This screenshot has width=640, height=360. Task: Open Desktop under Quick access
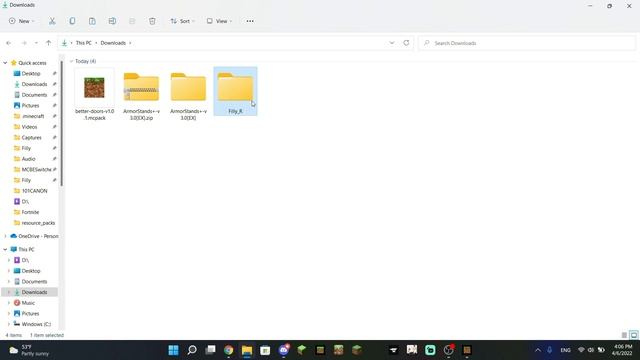[x=31, y=73]
